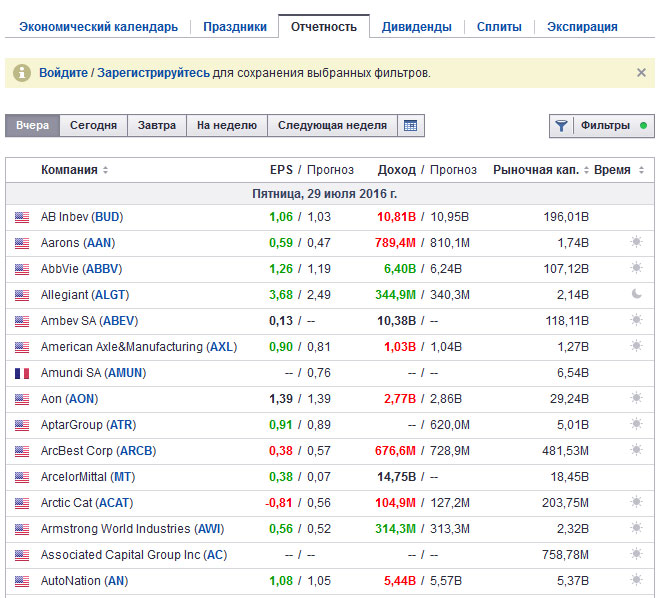Switch to the Праздники tab

click(235, 27)
